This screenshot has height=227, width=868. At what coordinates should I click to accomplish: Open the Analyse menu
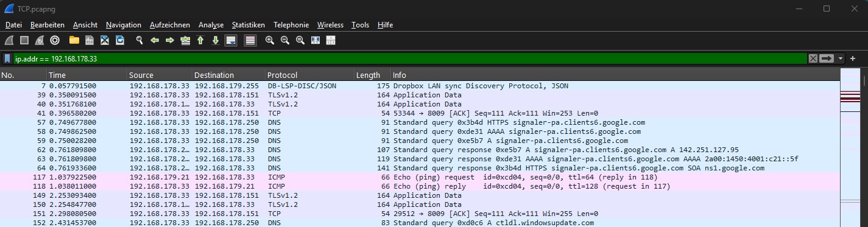[x=211, y=25]
